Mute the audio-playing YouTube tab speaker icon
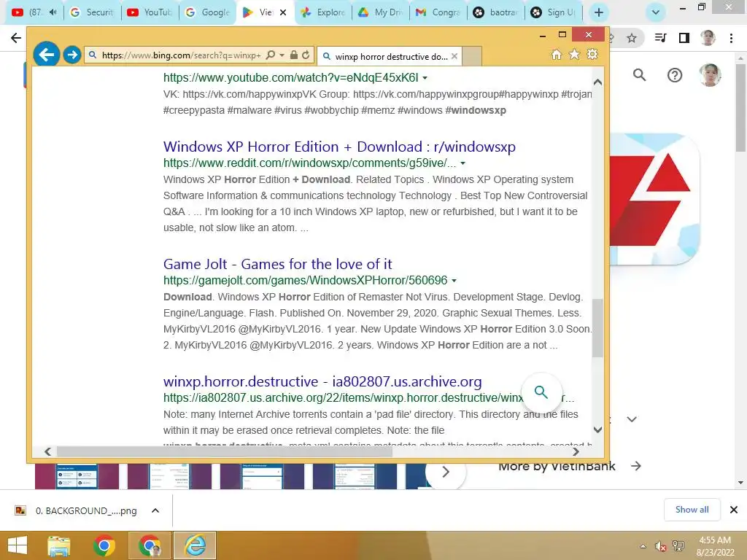 point(53,12)
